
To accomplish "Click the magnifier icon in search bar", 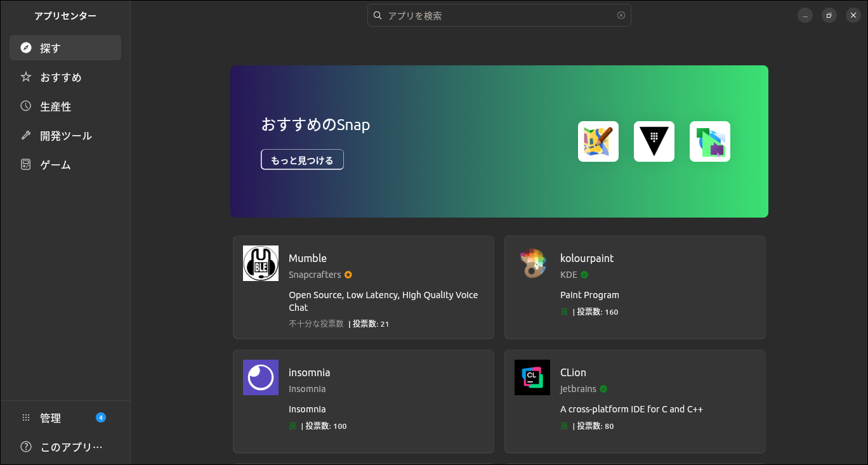I will pyautogui.click(x=378, y=15).
